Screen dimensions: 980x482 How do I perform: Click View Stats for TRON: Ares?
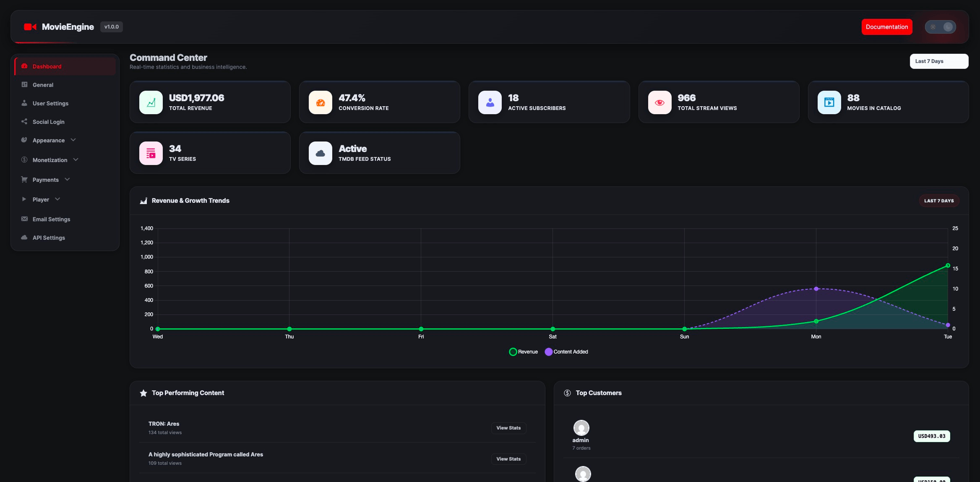pos(508,428)
